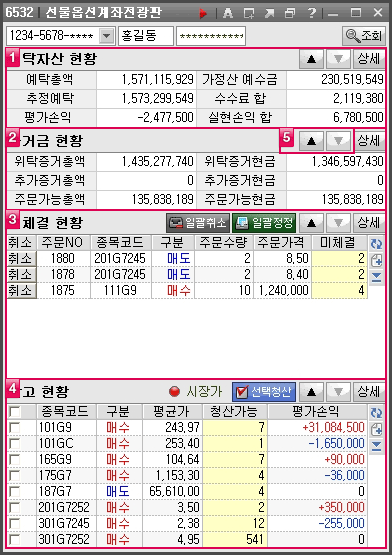Collapse 예탁자산 현황 with up arrow
392x555 pixels.
point(311,59)
